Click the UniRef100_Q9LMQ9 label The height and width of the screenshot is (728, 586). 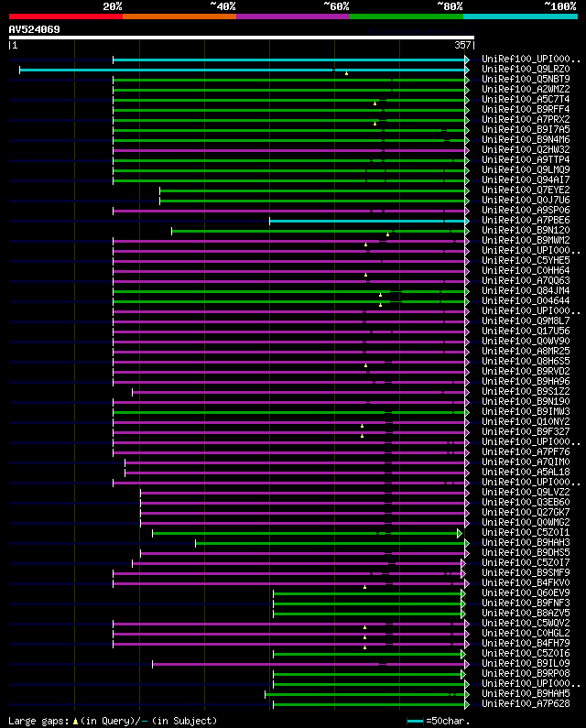pos(526,170)
